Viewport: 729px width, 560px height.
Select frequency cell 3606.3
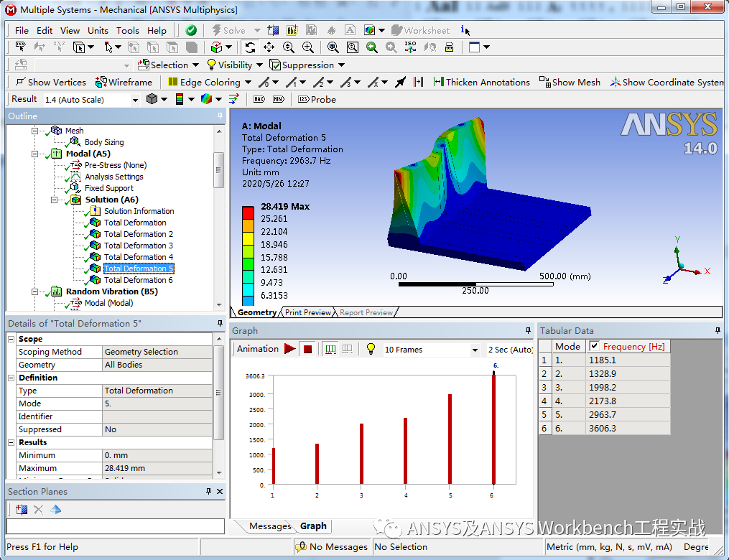pyautogui.click(x=627, y=428)
